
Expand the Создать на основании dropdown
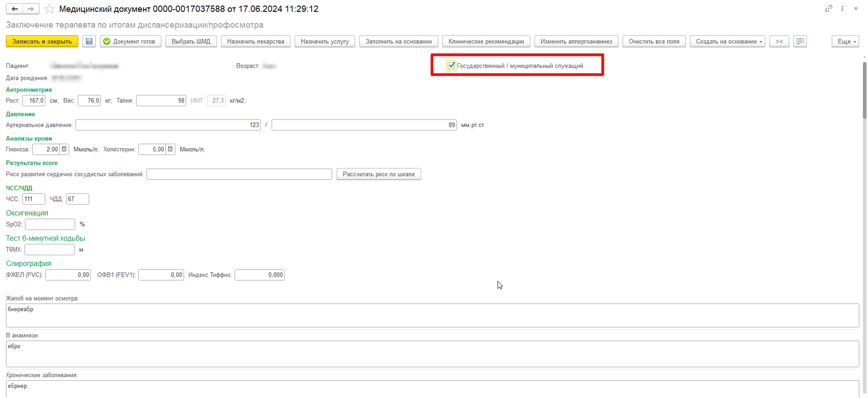click(727, 41)
